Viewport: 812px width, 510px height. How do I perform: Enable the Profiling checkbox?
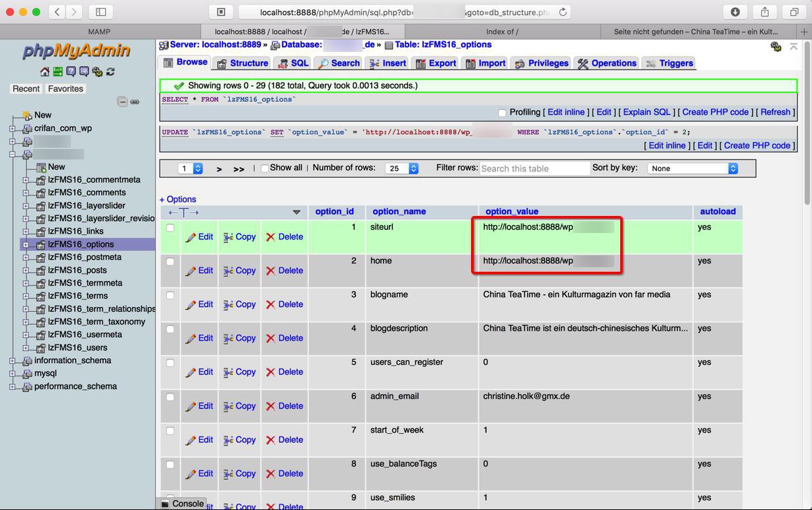point(502,113)
